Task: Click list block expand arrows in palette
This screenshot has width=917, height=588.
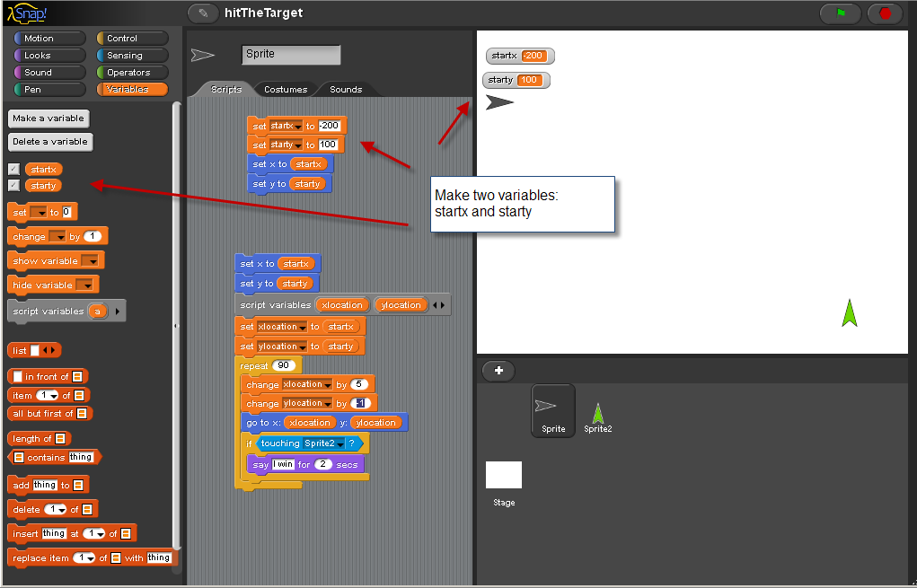Action: (x=49, y=350)
